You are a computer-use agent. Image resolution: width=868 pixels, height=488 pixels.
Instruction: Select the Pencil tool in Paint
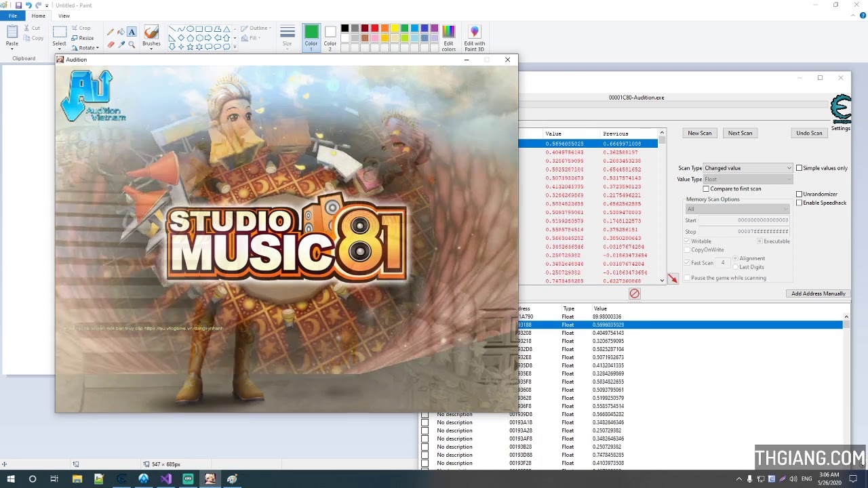pyautogui.click(x=111, y=32)
